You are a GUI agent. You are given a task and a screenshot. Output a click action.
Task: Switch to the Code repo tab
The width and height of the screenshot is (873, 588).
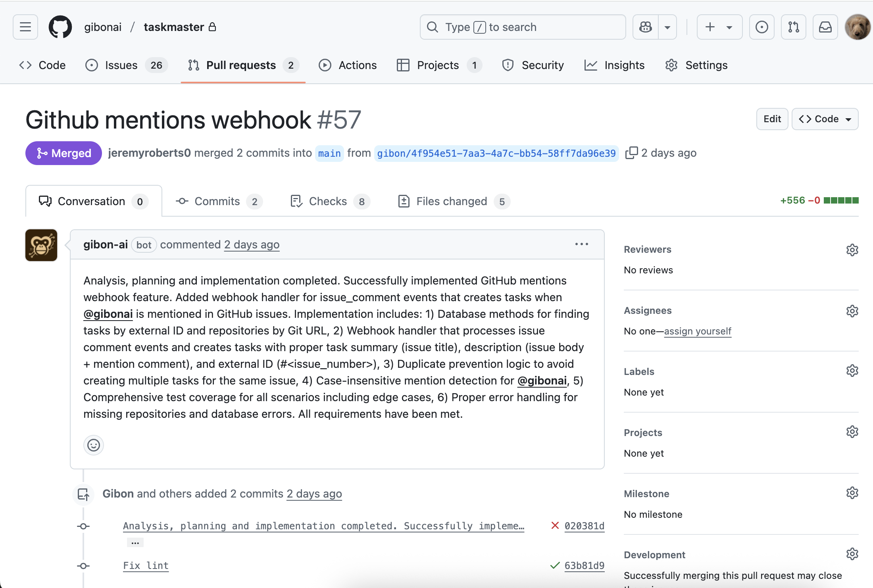coord(42,65)
